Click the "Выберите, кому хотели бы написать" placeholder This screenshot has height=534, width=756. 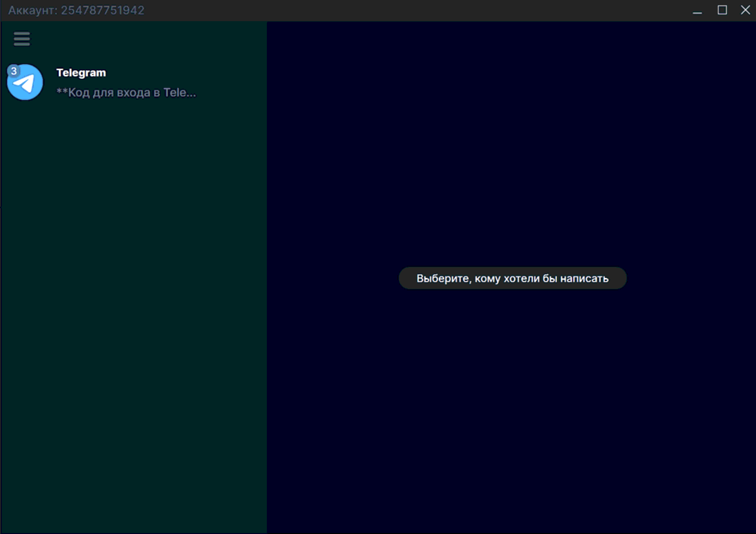click(x=513, y=278)
